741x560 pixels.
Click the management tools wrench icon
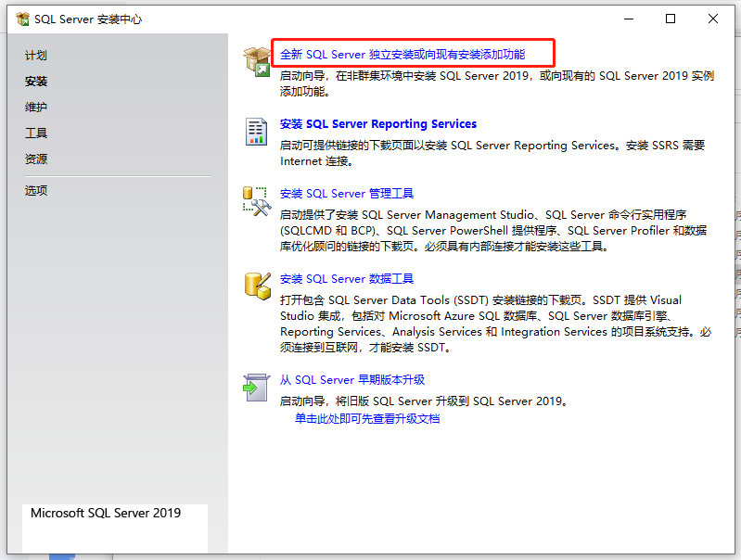point(257,201)
